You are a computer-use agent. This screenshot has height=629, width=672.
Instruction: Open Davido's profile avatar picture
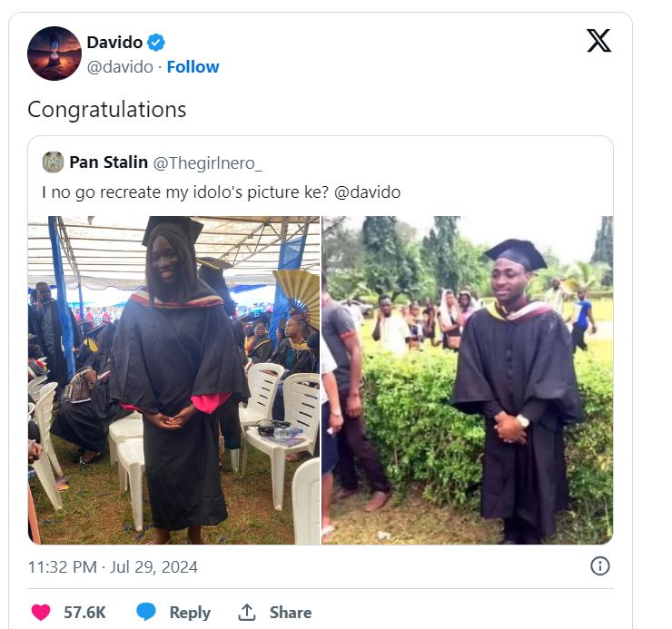coord(54,54)
